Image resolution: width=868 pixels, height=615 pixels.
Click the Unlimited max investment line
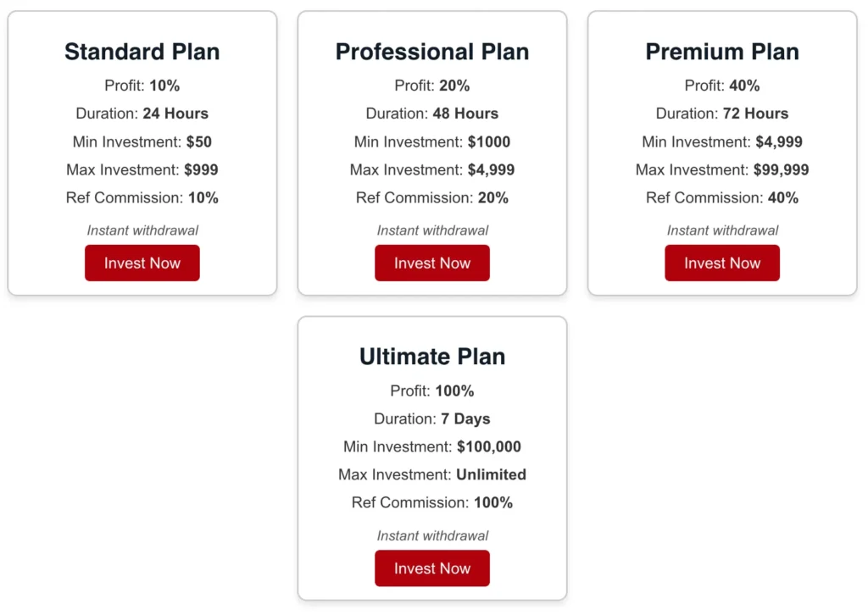tap(432, 474)
